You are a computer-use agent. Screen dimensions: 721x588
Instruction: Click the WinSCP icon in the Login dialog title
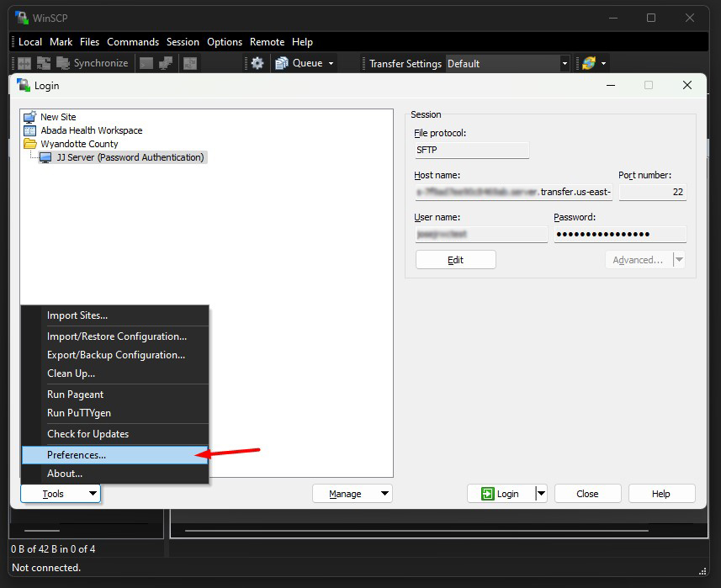click(24, 86)
